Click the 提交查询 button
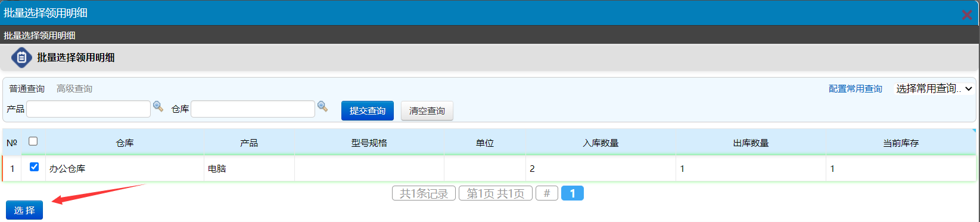This screenshot has height=222, width=980. pos(368,110)
